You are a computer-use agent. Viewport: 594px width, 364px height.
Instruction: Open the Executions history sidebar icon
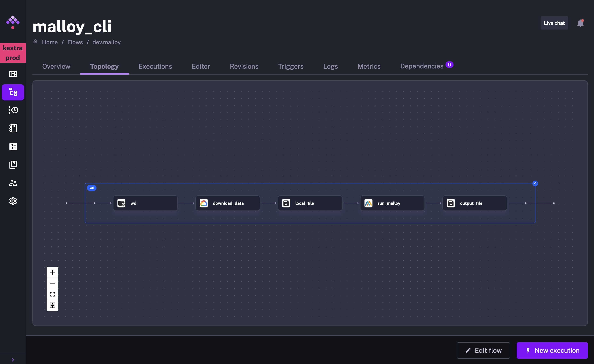(x=13, y=110)
